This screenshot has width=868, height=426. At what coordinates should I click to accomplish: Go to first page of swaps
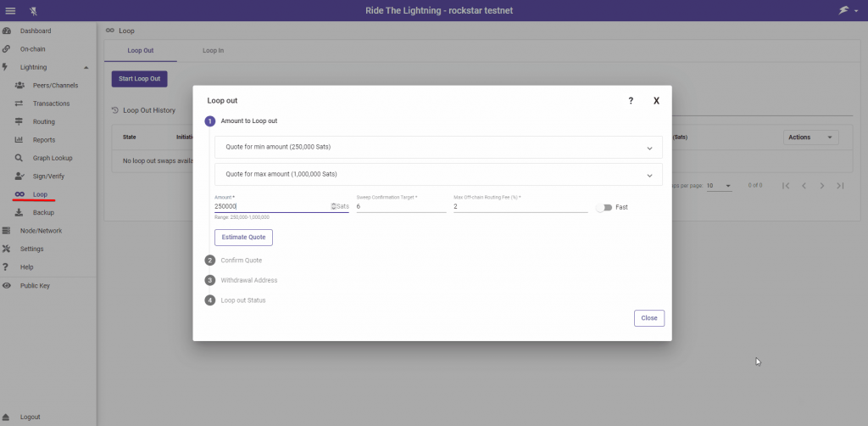[786, 186]
